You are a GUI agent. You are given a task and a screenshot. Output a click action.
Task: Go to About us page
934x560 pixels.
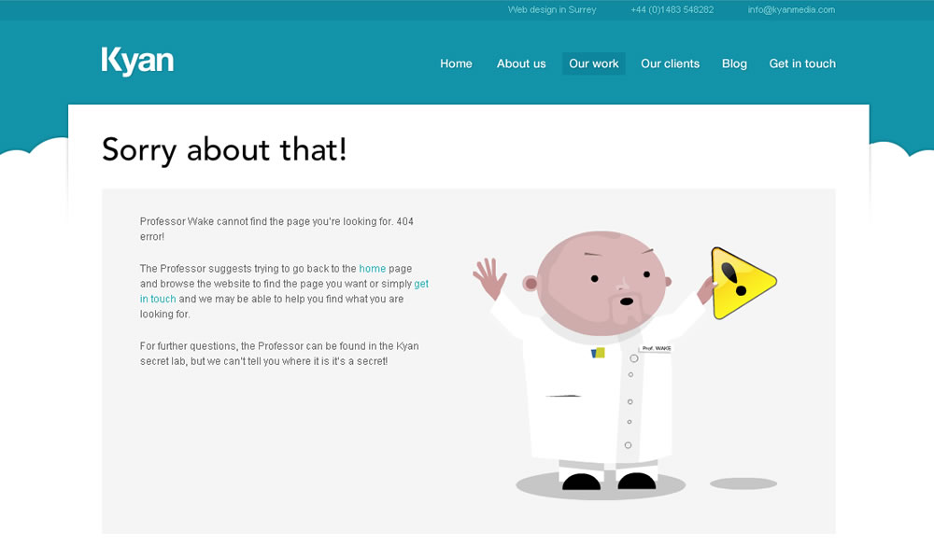(x=521, y=63)
